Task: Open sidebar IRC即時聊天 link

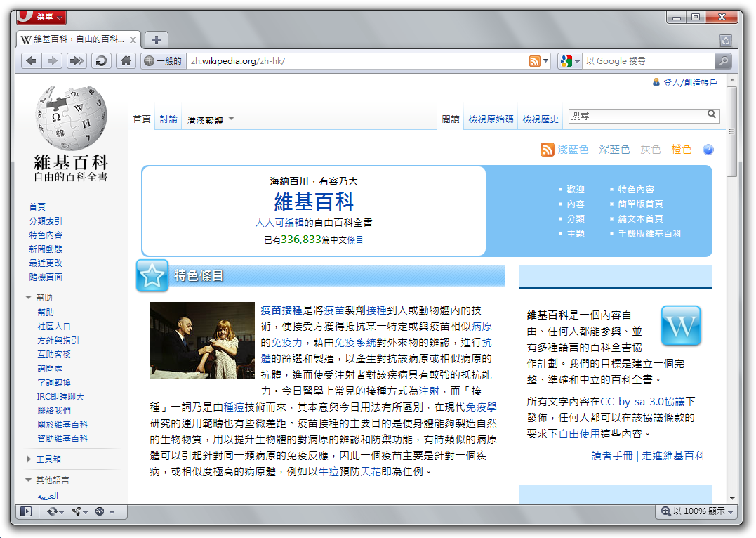Action: 61,397
